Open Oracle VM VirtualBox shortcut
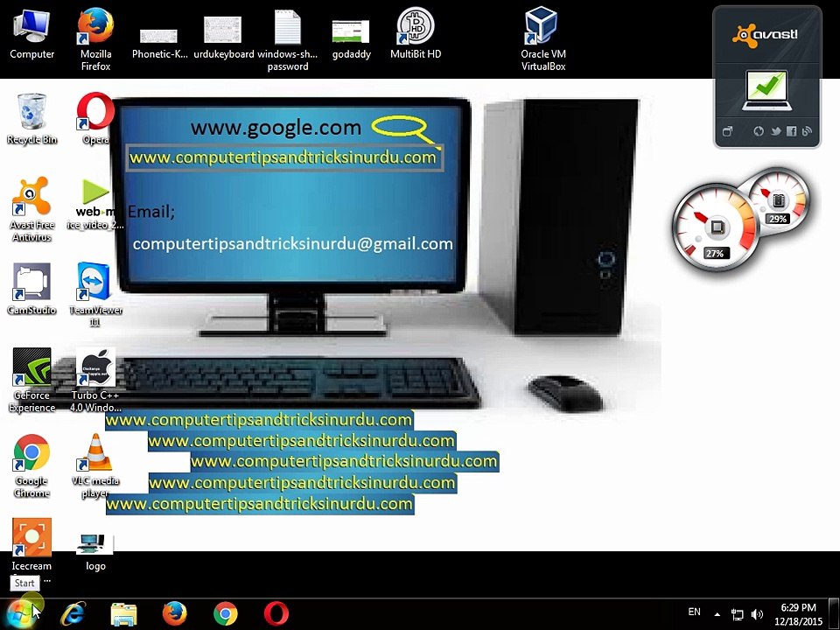 coord(542,39)
